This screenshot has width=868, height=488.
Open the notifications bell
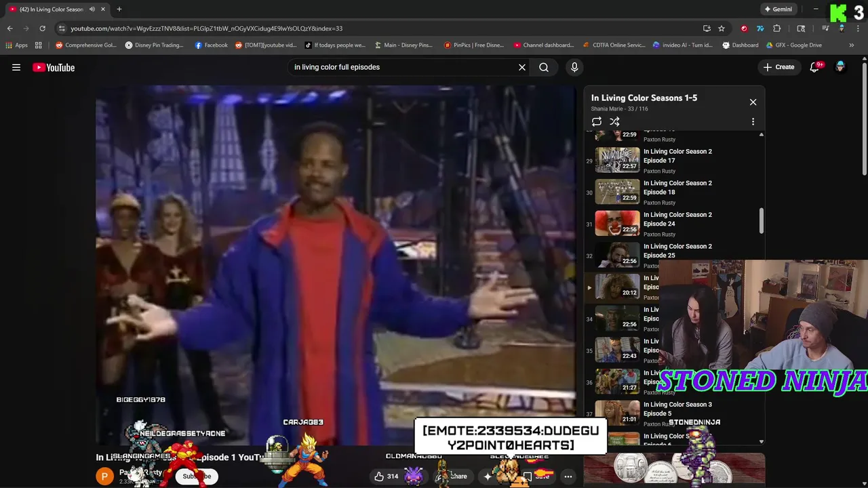(815, 67)
